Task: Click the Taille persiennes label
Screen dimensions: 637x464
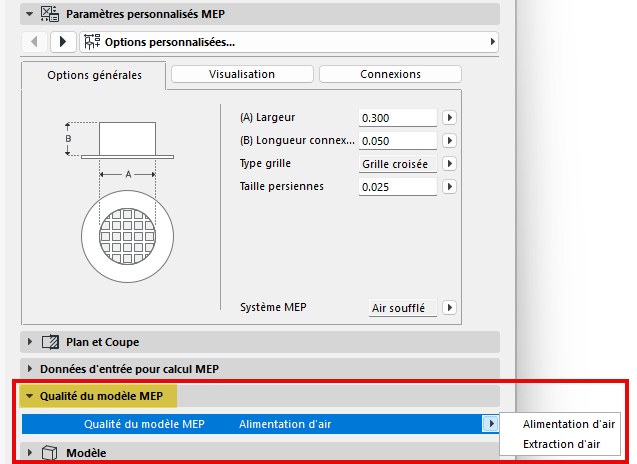Action: (282, 186)
